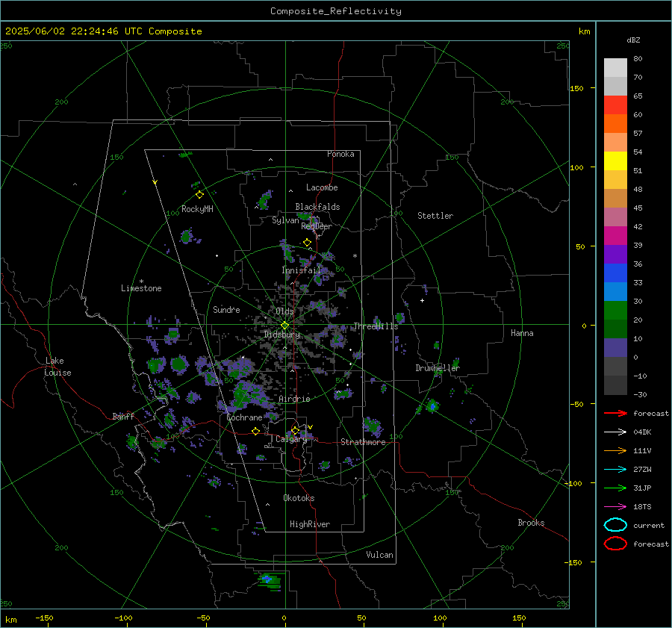Click the 0 dBZ purple color swatch
Viewport: 672px width, 628px height.
pyautogui.click(x=615, y=348)
